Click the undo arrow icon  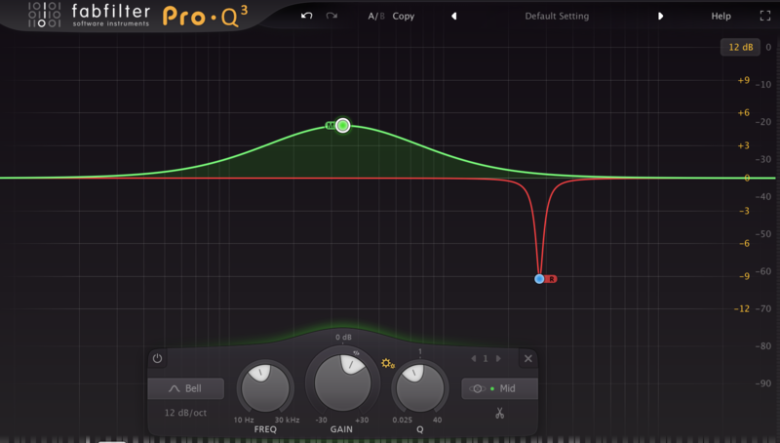306,16
